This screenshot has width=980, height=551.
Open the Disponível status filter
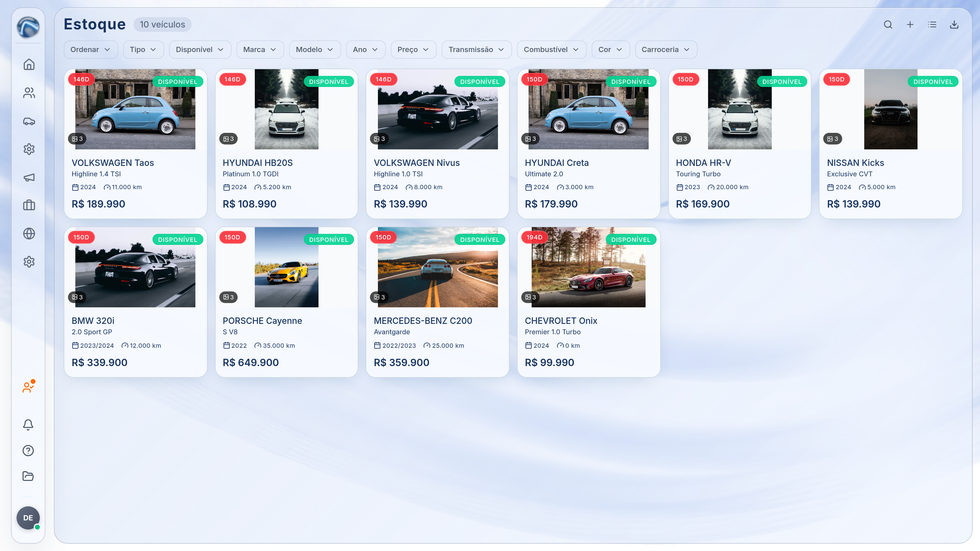coord(200,49)
